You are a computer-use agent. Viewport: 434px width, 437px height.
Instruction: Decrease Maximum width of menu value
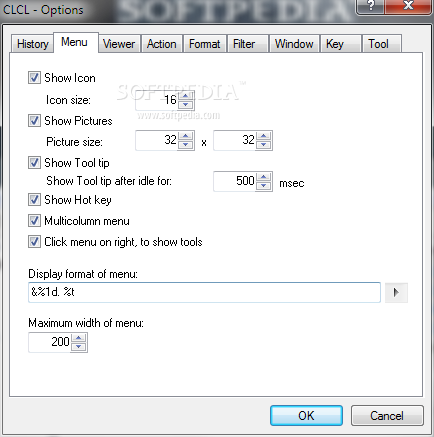(79, 347)
